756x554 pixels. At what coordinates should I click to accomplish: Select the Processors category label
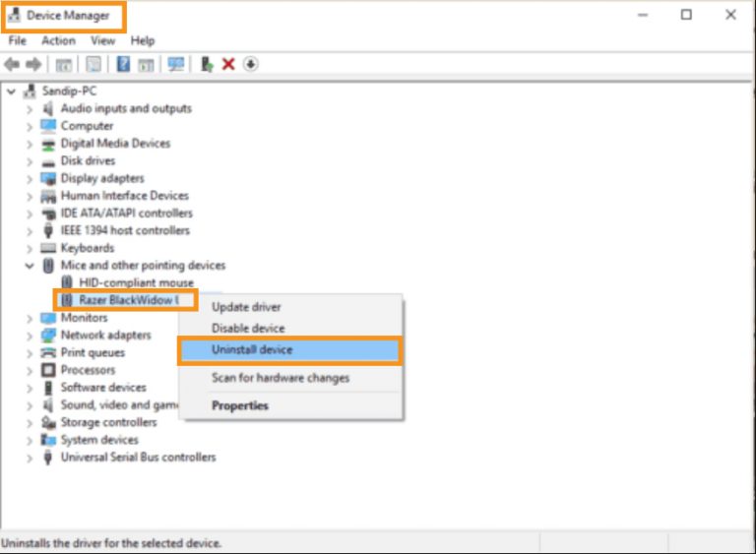88,370
